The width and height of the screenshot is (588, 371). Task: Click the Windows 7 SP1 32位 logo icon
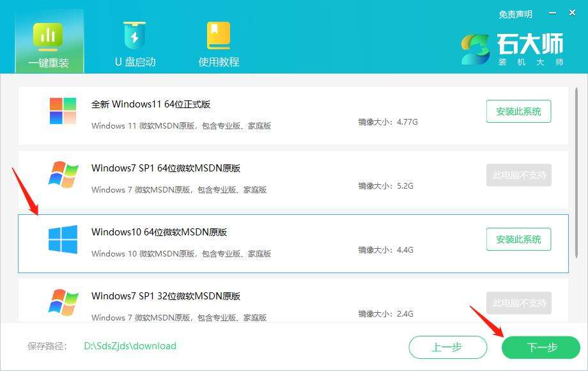pyautogui.click(x=63, y=303)
